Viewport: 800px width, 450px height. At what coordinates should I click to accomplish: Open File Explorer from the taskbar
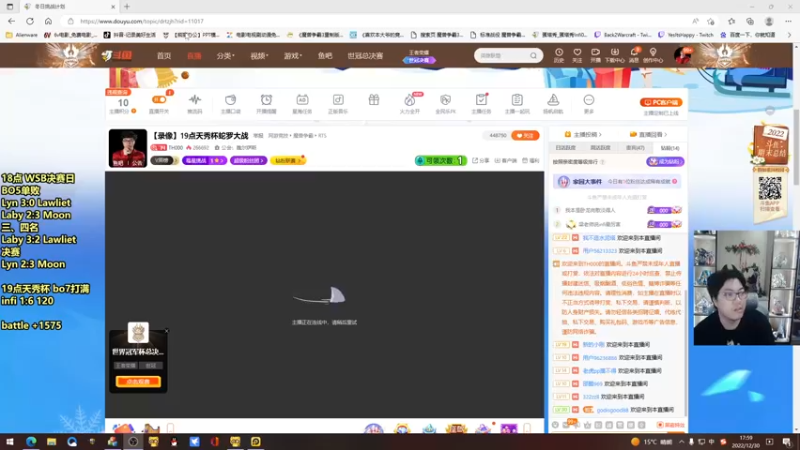51,441
